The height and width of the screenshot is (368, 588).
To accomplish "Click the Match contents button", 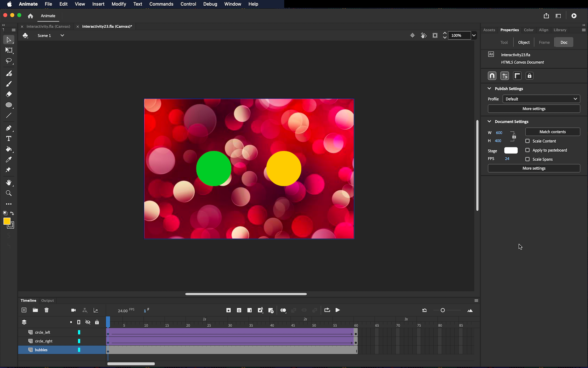I will click(x=552, y=132).
